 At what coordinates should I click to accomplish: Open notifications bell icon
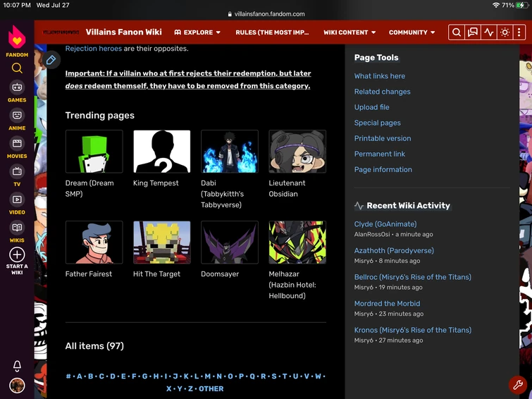(17, 366)
